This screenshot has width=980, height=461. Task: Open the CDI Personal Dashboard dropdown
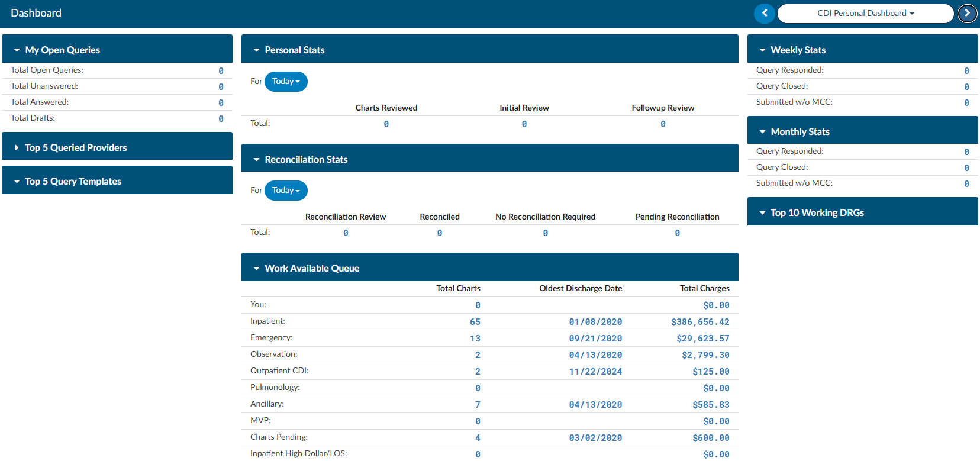[x=865, y=13]
